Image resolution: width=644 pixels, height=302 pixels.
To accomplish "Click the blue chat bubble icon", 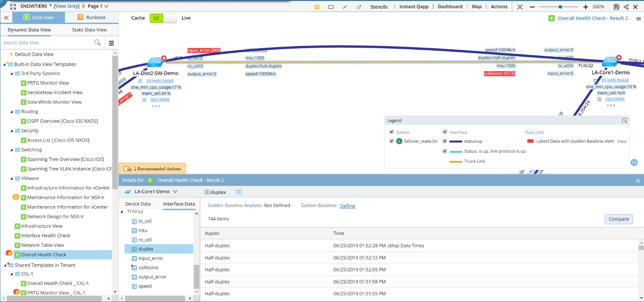I will click(634, 162).
